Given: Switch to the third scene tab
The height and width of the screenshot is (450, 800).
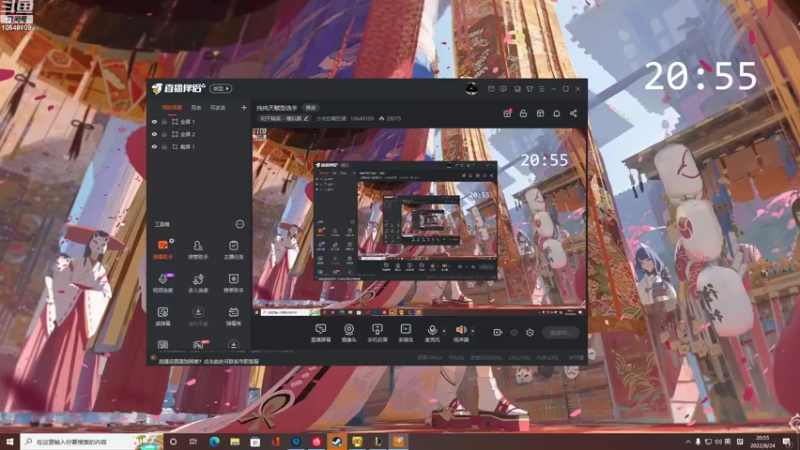Looking at the screenshot, I should point(218,108).
